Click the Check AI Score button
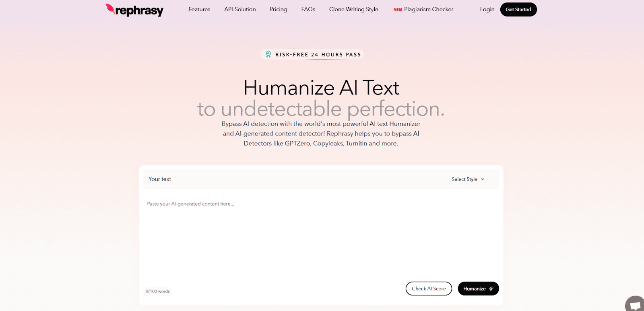 (429, 288)
